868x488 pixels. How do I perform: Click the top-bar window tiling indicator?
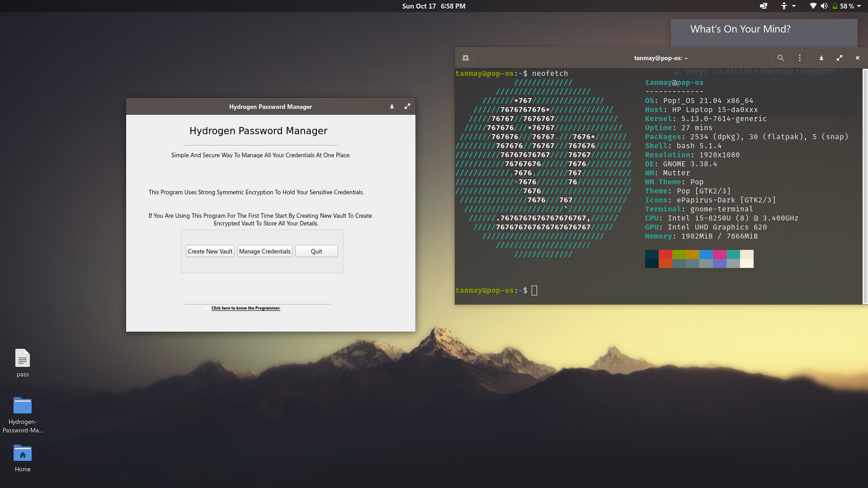(764, 6)
